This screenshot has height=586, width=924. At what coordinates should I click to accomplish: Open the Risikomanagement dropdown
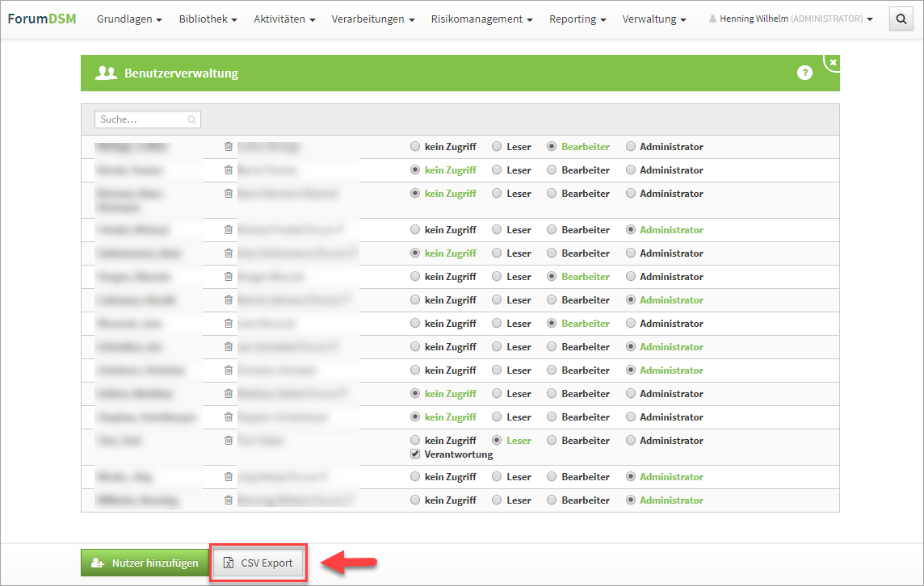pyautogui.click(x=481, y=19)
